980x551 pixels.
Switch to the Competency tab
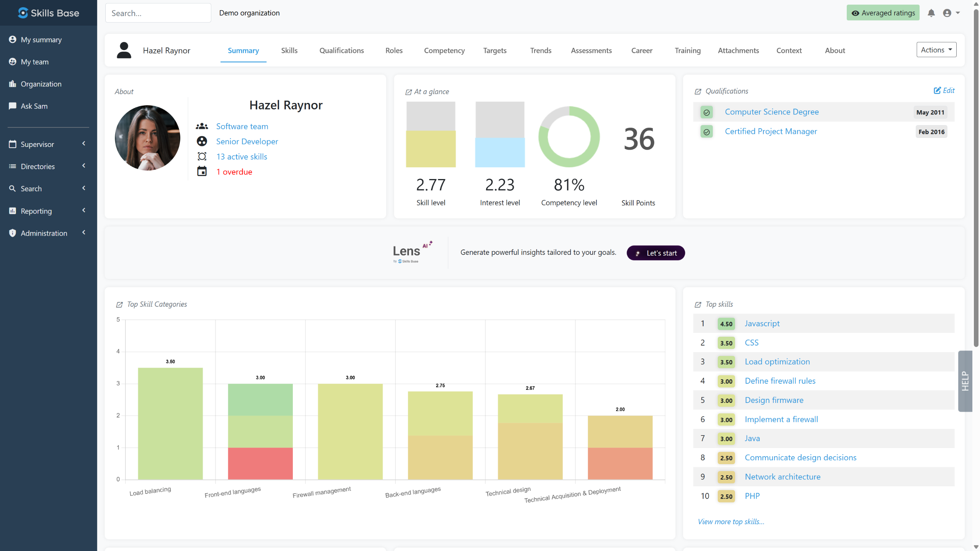click(444, 51)
